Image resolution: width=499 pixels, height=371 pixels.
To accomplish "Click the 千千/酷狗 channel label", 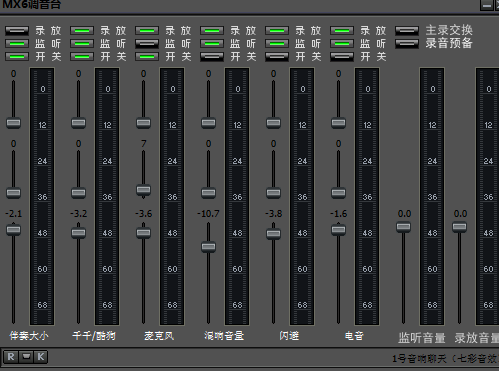I will pyautogui.click(x=94, y=336).
